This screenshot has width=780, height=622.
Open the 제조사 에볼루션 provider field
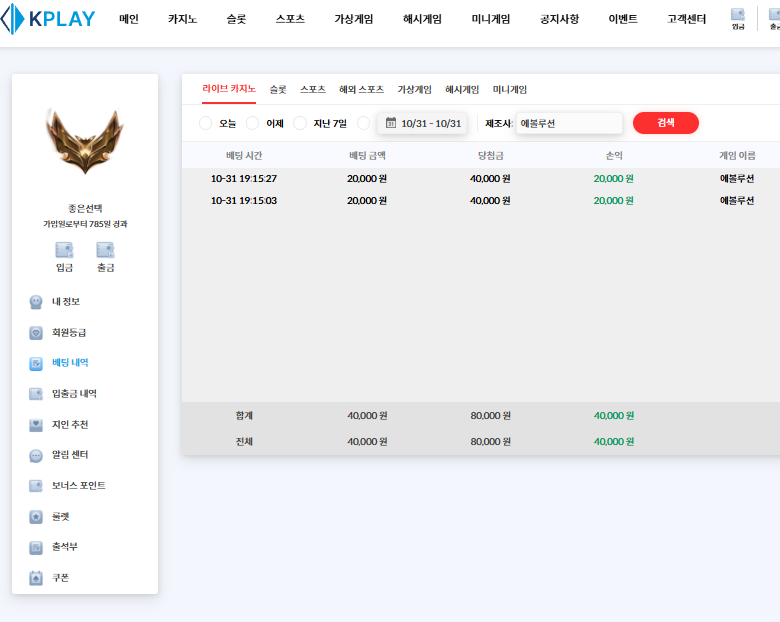point(569,123)
